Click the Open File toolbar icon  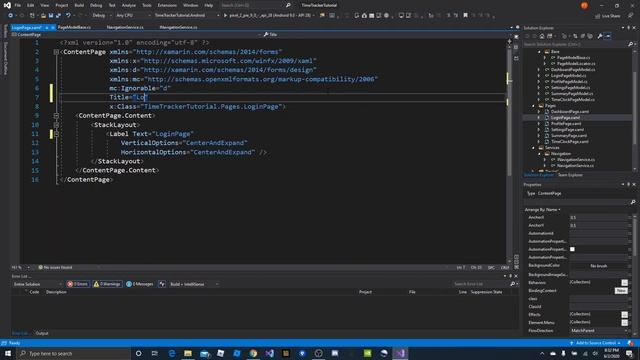point(43,16)
